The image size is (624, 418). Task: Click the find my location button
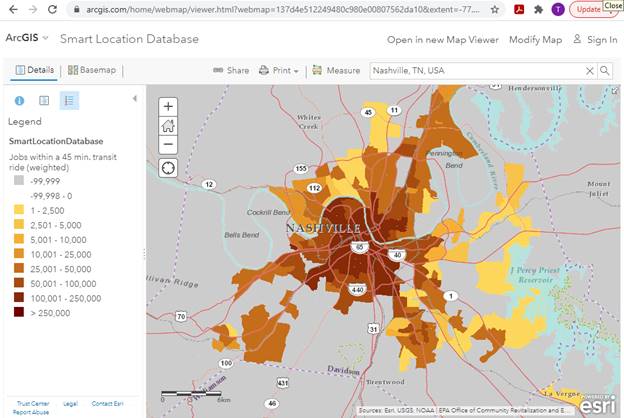168,168
